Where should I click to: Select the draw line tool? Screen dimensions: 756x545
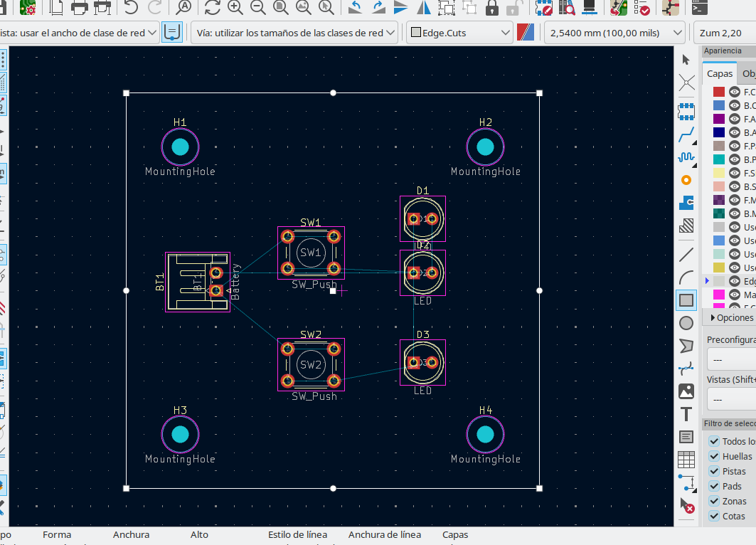coord(686,254)
